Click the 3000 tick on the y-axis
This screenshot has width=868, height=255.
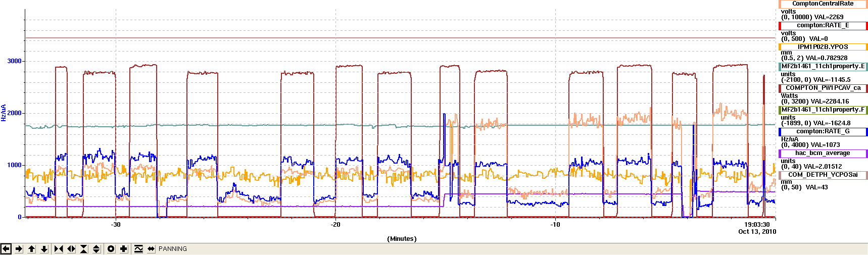point(15,61)
